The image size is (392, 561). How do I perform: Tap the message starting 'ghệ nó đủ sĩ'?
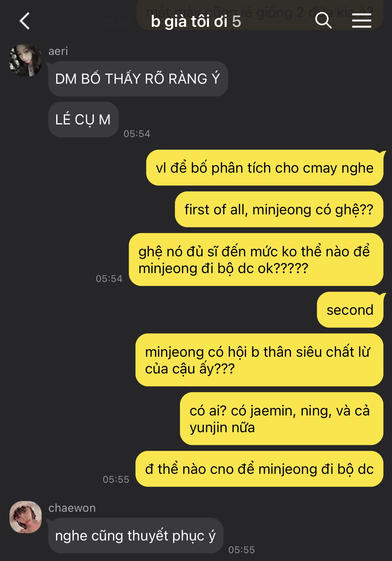point(256,260)
